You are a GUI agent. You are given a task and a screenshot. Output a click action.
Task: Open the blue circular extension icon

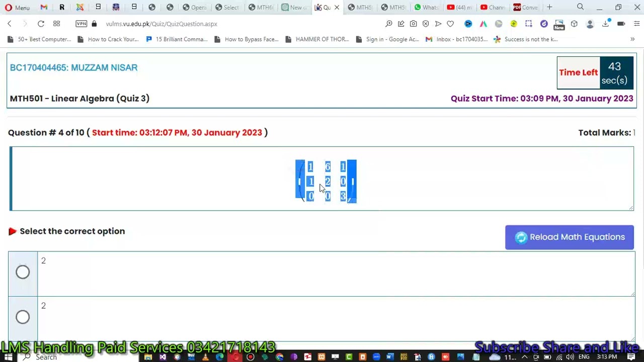coord(468,24)
